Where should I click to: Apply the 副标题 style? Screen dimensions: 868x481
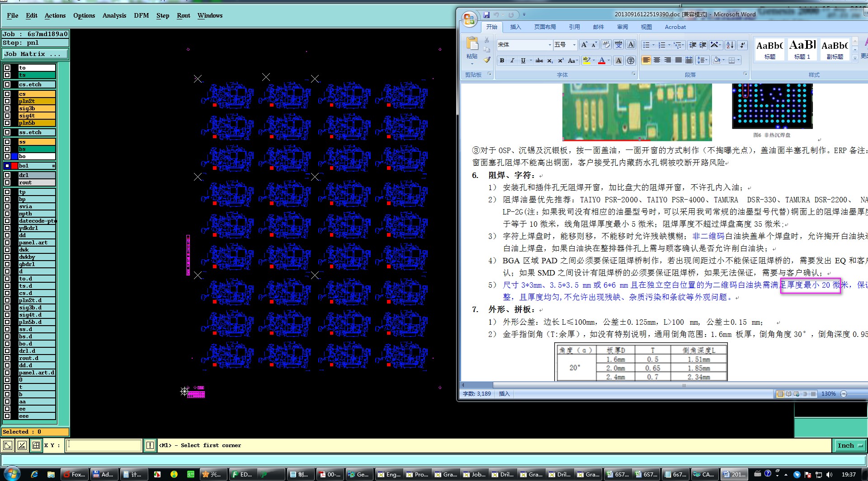835,49
